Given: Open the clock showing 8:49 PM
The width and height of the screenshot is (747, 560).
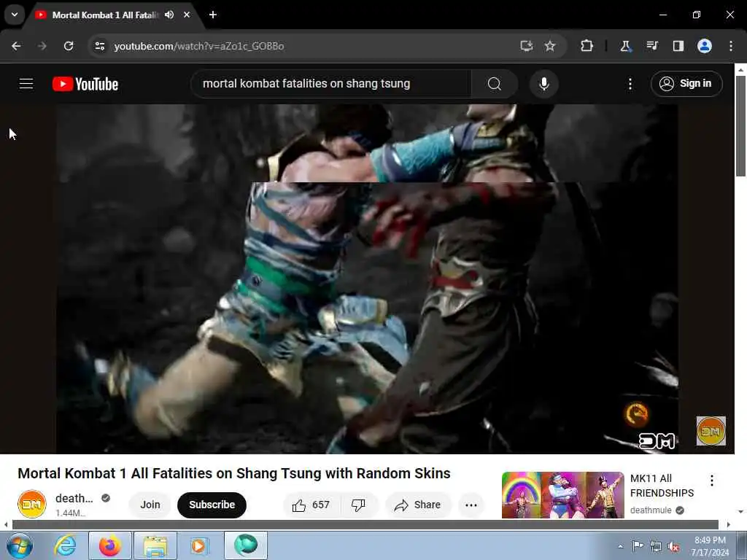Looking at the screenshot, I should [x=710, y=546].
